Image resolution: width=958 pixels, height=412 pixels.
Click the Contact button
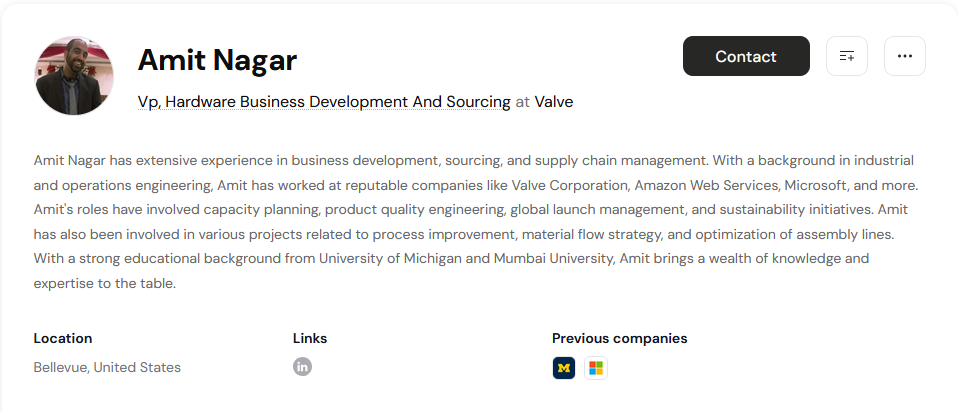[746, 56]
